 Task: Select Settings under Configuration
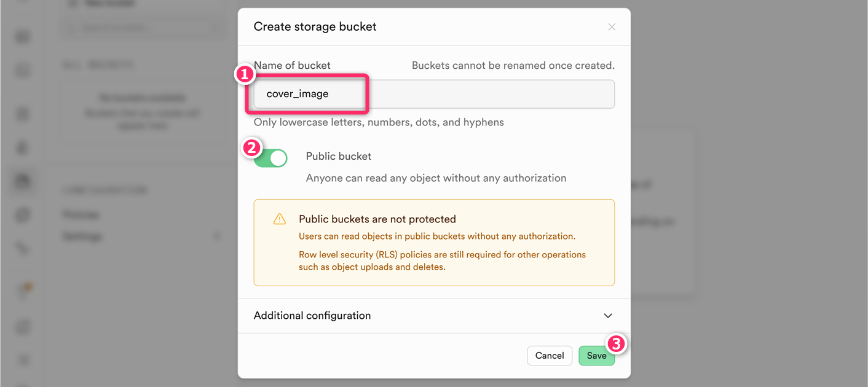click(82, 237)
